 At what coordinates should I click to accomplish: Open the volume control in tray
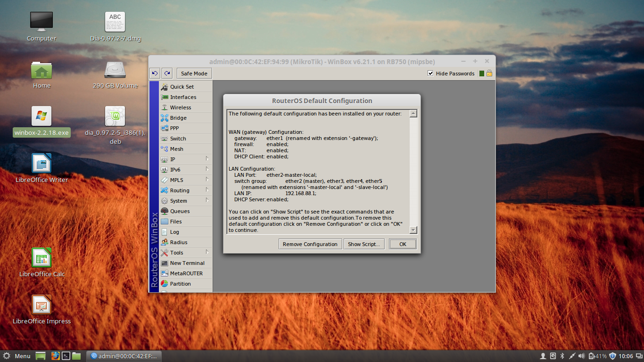tap(581, 356)
